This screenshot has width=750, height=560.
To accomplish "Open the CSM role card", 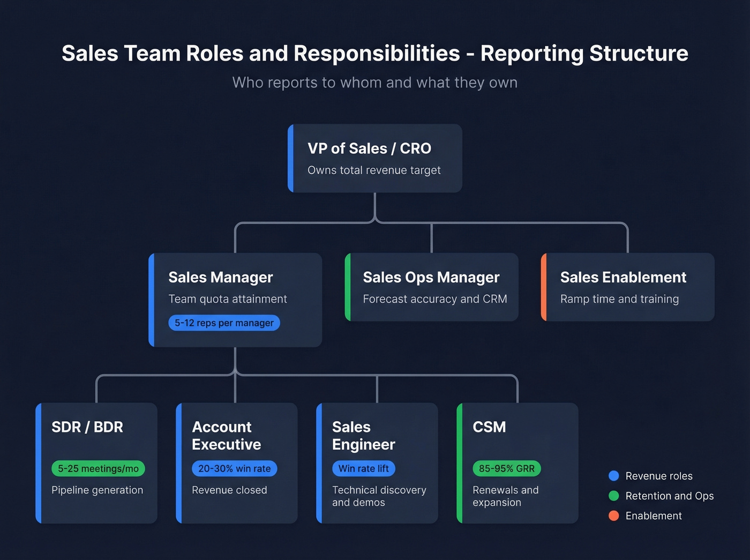I will (x=517, y=463).
